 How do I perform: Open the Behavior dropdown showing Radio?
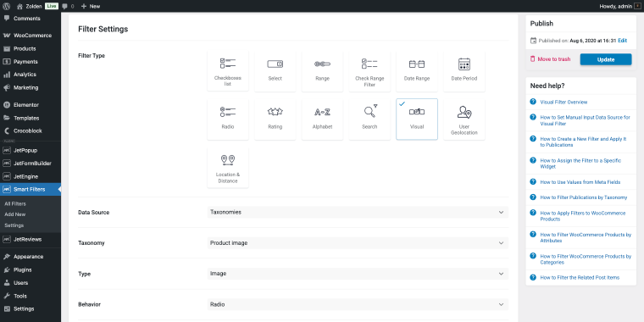[358, 304]
